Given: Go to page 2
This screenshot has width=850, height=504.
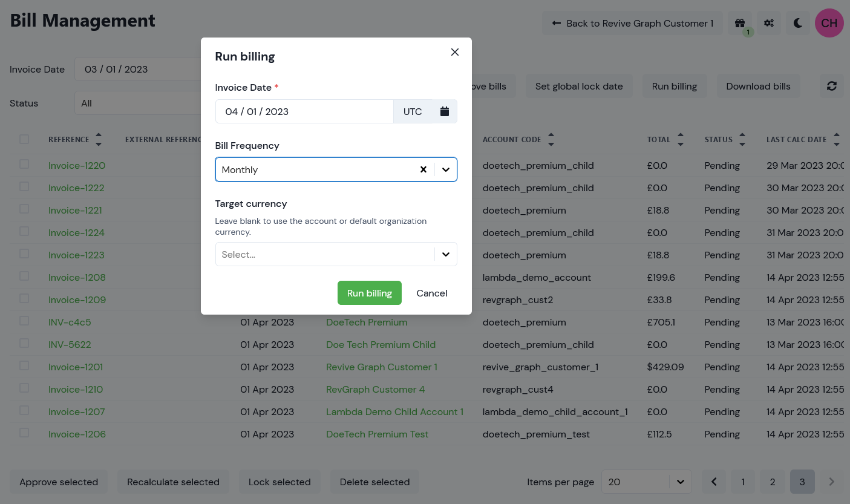Looking at the screenshot, I should pyautogui.click(x=773, y=482).
